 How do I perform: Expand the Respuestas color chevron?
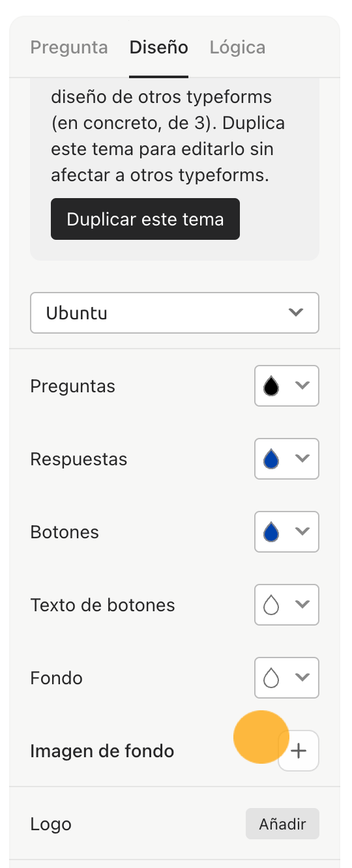point(302,458)
